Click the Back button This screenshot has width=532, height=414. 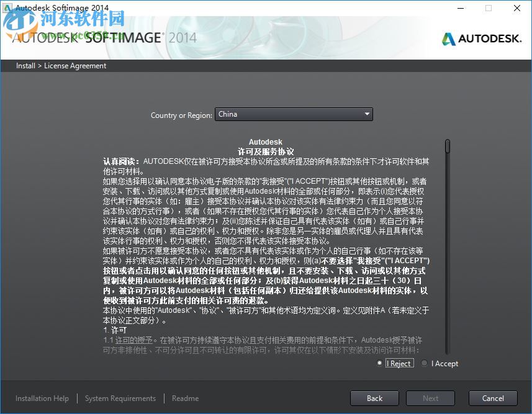374,398
